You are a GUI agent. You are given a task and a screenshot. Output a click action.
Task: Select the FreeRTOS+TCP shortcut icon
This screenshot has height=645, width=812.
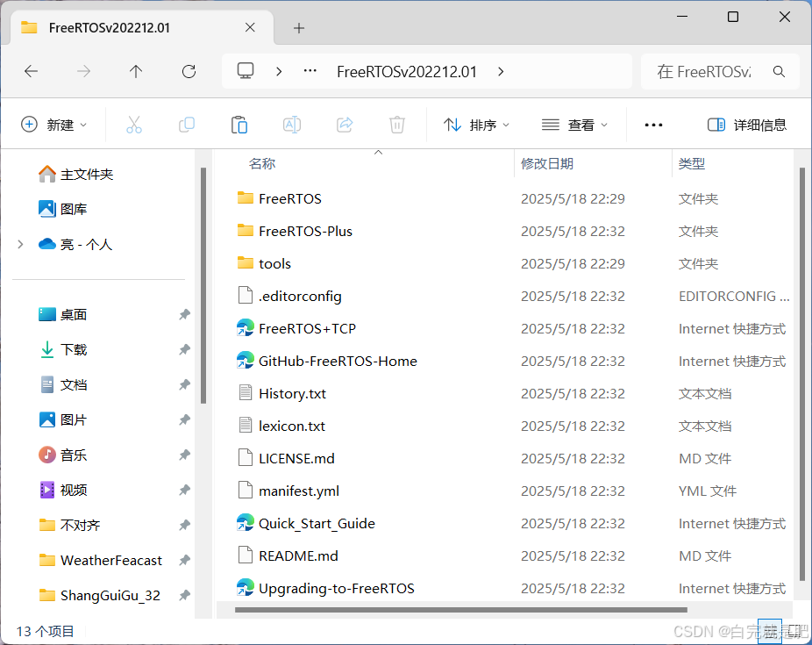pyautogui.click(x=246, y=328)
